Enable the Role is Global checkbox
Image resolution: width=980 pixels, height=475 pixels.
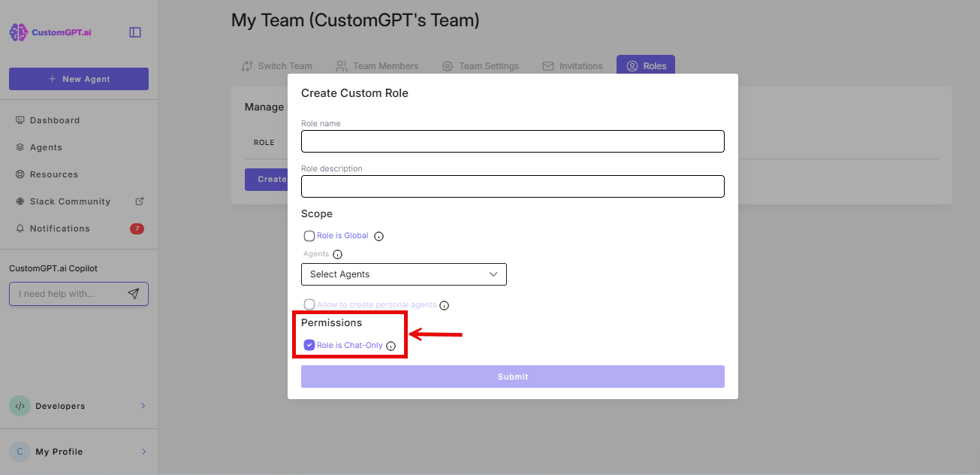pyautogui.click(x=309, y=235)
